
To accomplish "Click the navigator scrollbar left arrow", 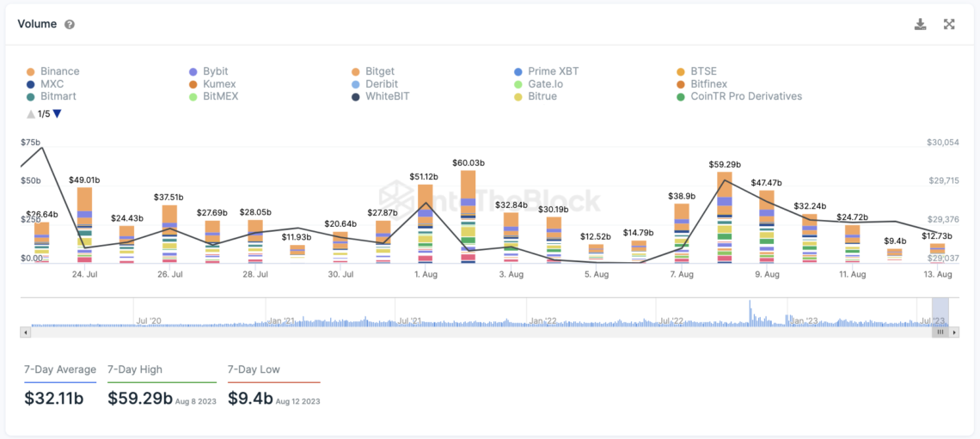I will 25,332.
